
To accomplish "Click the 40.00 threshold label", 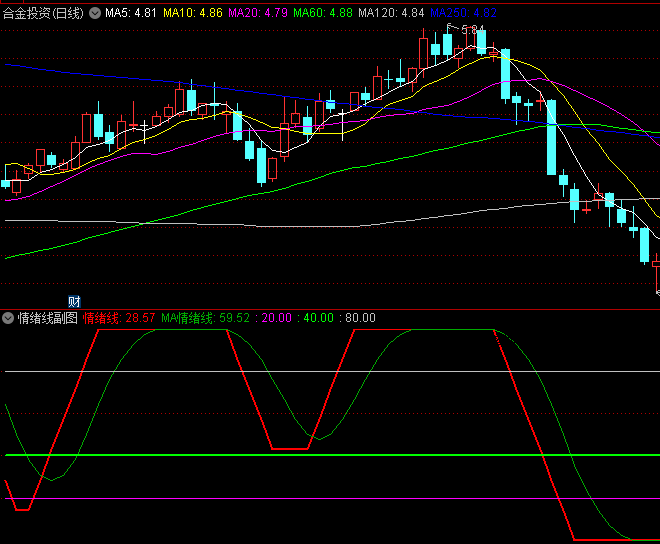I will (318, 318).
